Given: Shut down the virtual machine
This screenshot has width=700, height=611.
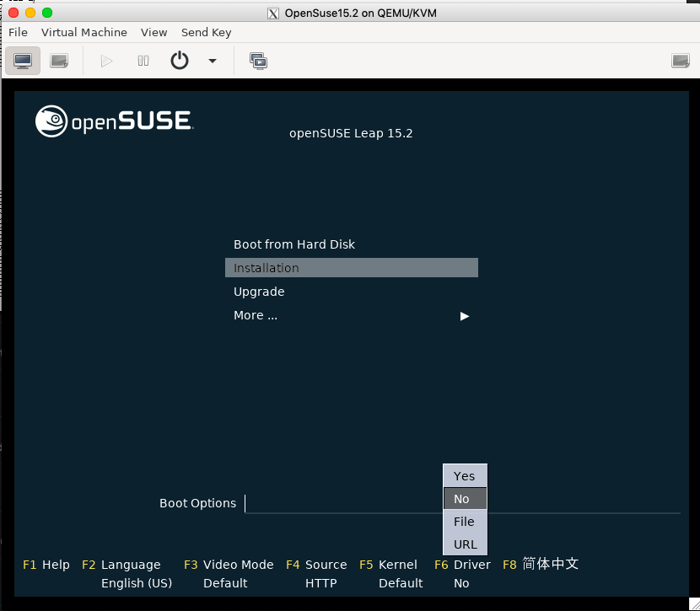Looking at the screenshot, I should (180, 60).
